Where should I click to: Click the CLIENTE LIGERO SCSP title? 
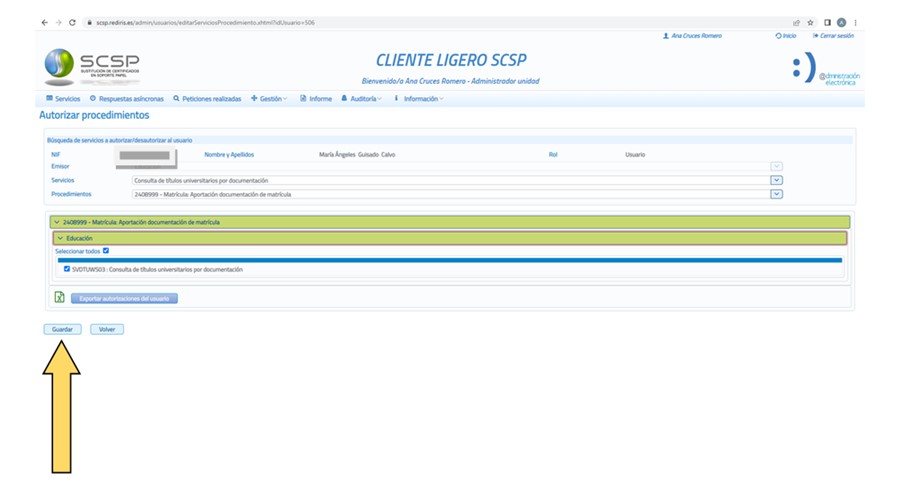(451, 60)
